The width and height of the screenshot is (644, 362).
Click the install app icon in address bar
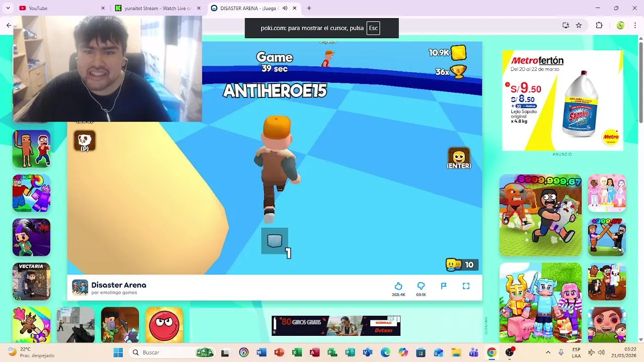[x=566, y=25]
